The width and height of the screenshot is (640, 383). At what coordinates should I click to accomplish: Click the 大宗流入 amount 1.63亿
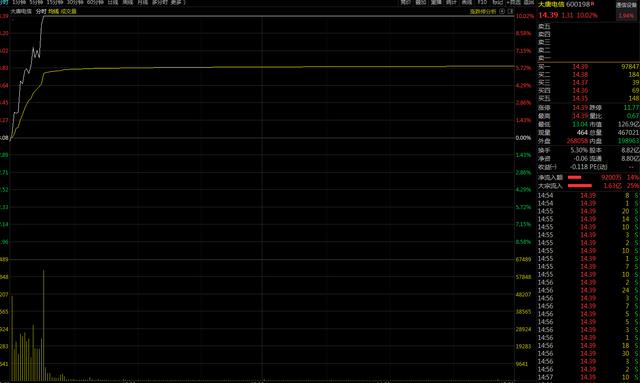click(612, 186)
